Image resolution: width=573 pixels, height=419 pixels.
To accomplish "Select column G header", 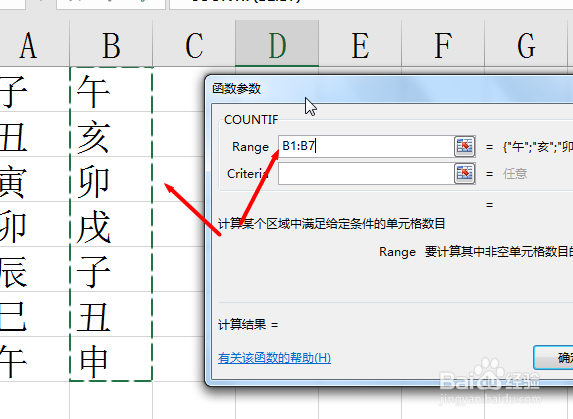I will [x=526, y=43].
